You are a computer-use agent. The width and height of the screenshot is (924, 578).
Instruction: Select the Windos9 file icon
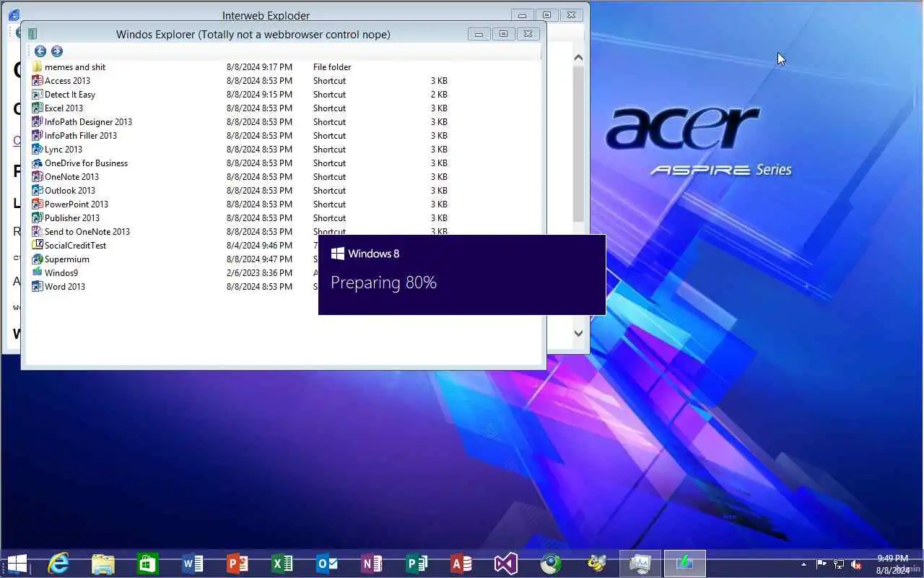[x=38, y=273]
